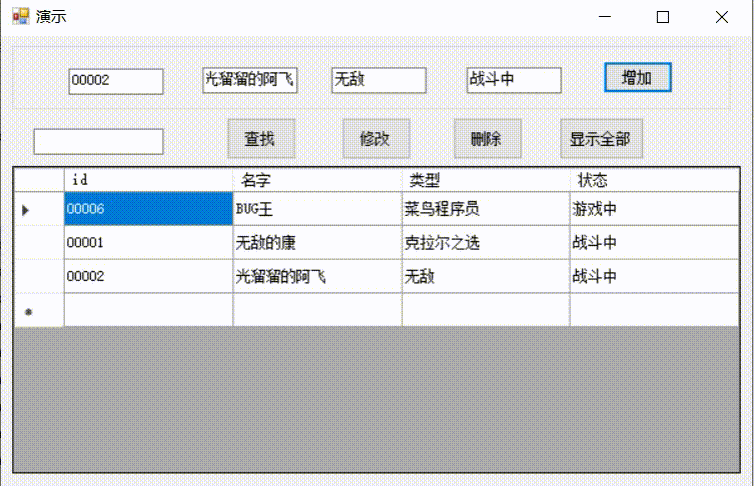
Task: Click the top-left select-all grid corner
Action: [39, 180]
